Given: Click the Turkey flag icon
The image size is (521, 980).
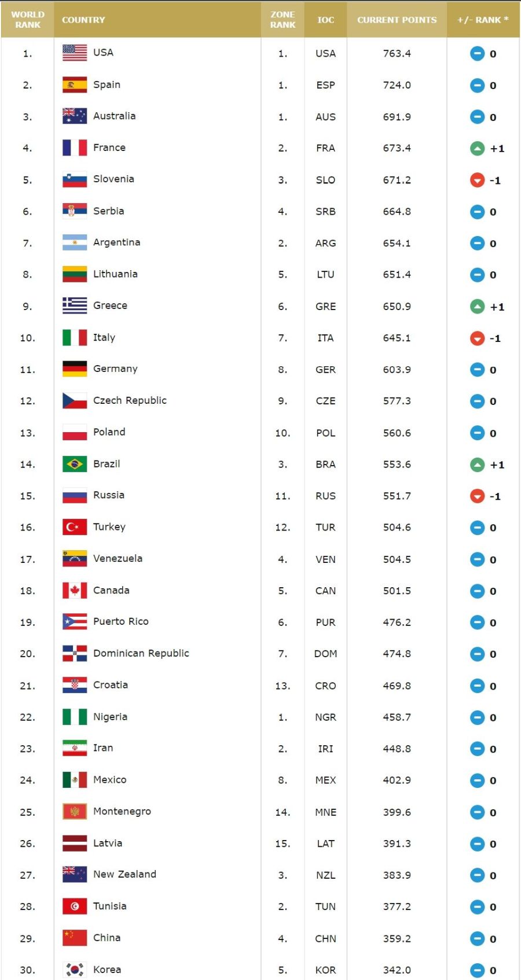Looking at the screenshot, I should [x=75, y=527].
